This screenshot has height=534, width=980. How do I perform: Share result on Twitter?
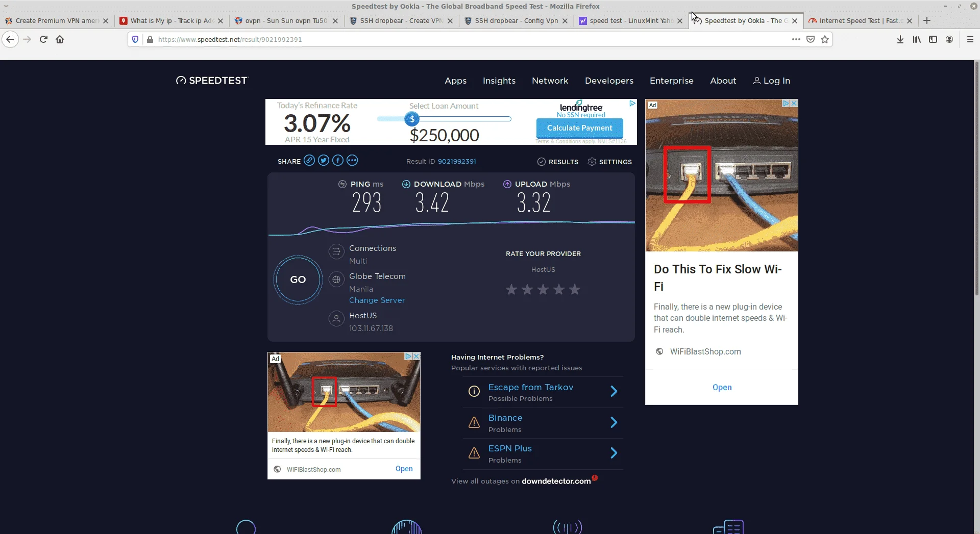324,161
